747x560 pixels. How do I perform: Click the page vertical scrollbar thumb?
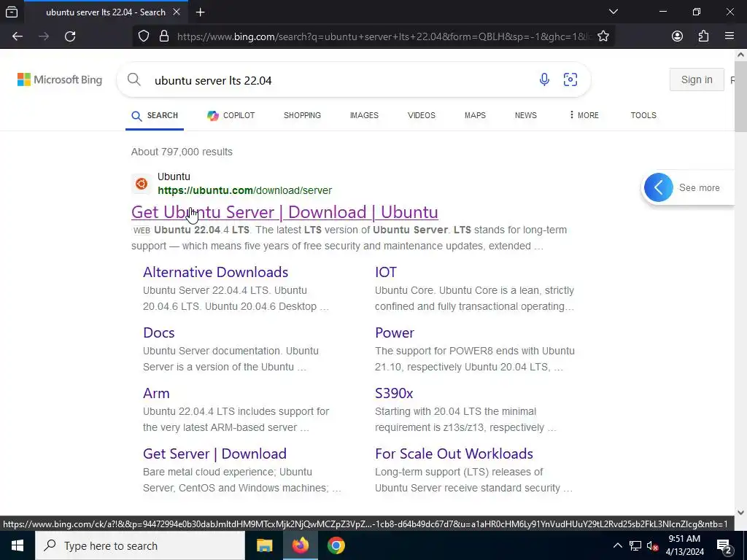(x=740, y=97)
